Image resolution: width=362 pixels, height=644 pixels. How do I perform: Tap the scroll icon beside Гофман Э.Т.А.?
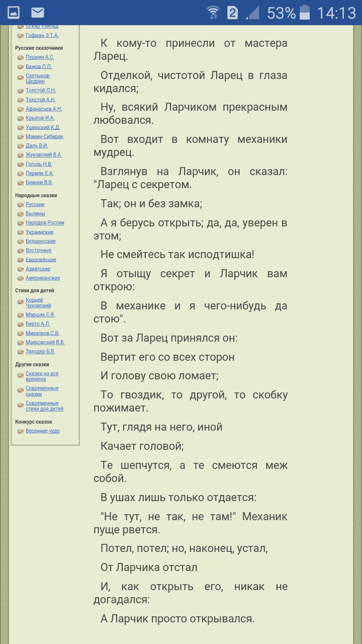tap(20, 36)
